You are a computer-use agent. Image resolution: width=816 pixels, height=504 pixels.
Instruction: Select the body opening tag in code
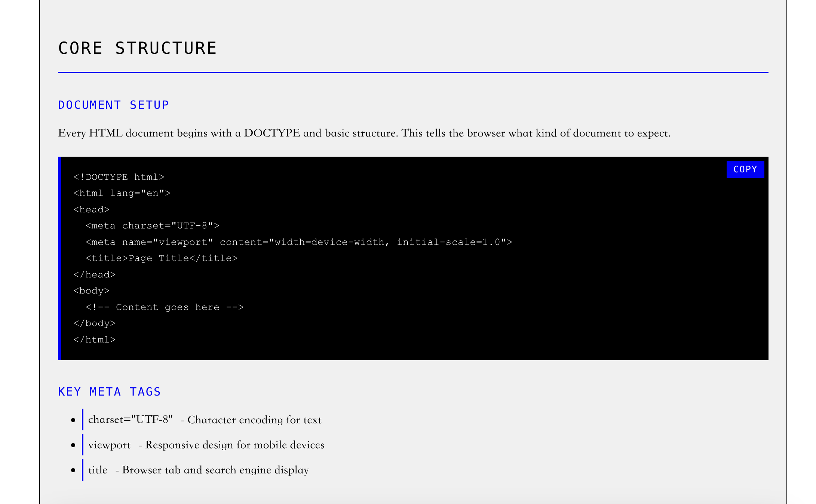click(x=92, y=291)
